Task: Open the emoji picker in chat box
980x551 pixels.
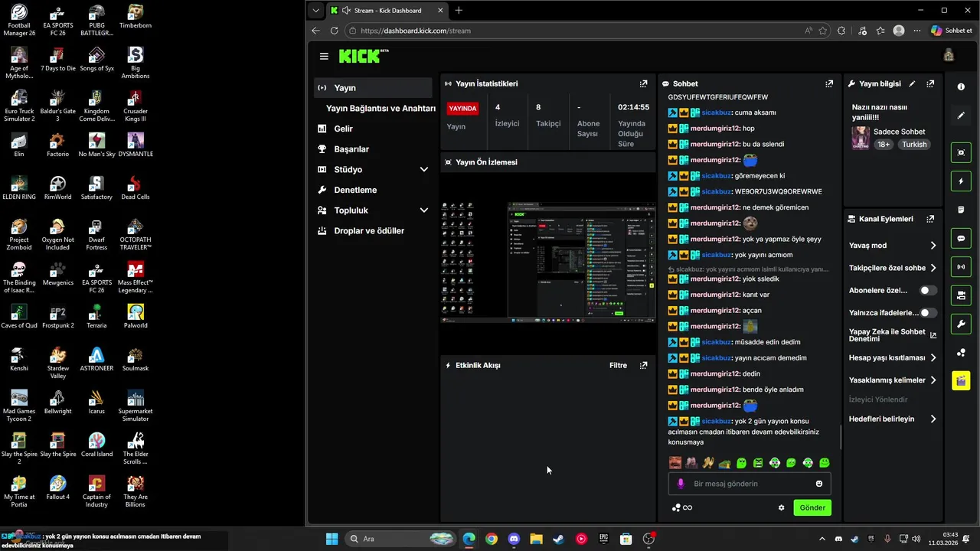Action: 819,484
